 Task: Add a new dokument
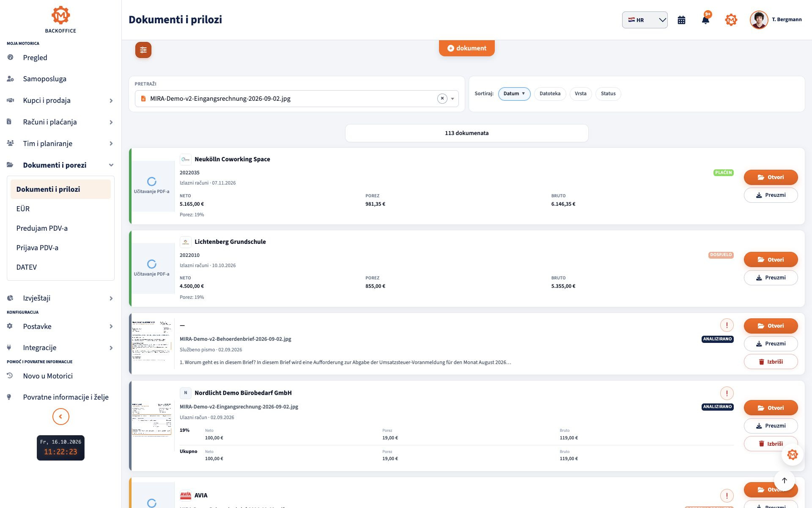click(x=466, y=48)
